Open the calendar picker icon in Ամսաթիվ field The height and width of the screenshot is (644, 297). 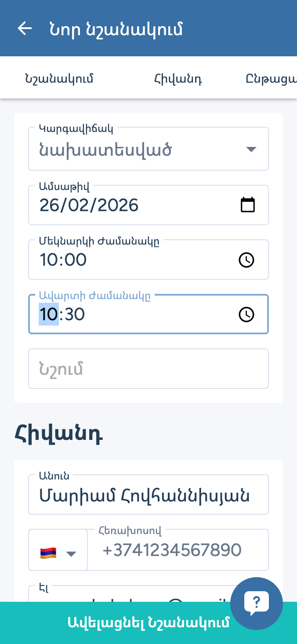(x=248, y=205)
